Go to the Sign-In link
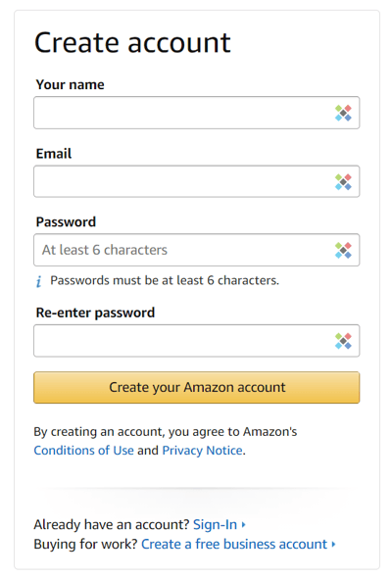The image size is (392, 578). coord(215,524)
